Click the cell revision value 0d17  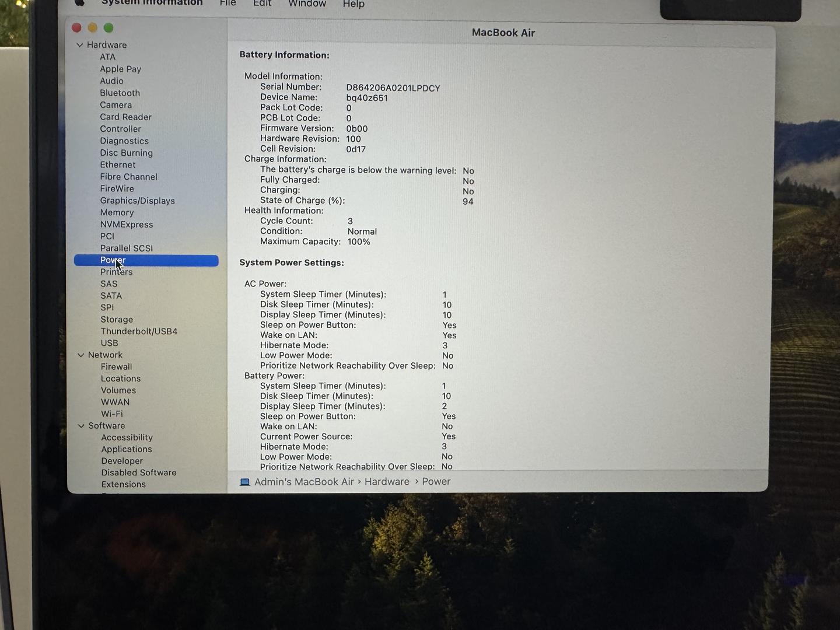pyautogui.click(x=356, y=149)
